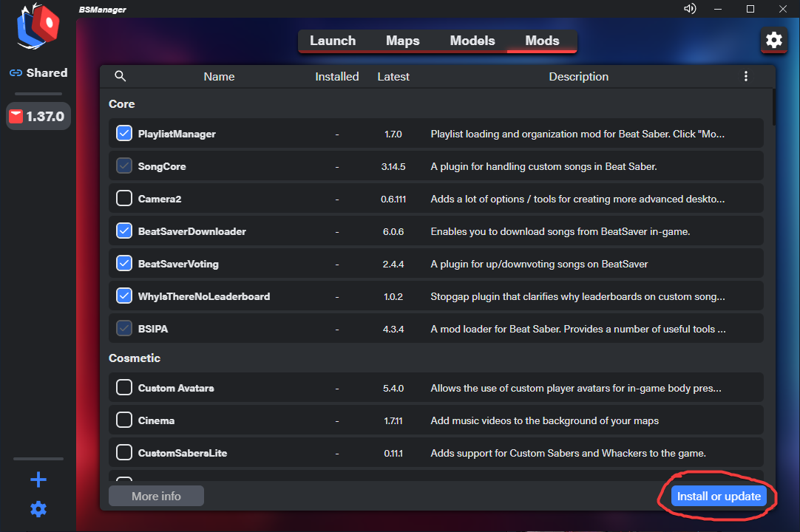Screen dimensions: 800x532
Task: Switch to the Launch tab
Action: click(333, 41)
